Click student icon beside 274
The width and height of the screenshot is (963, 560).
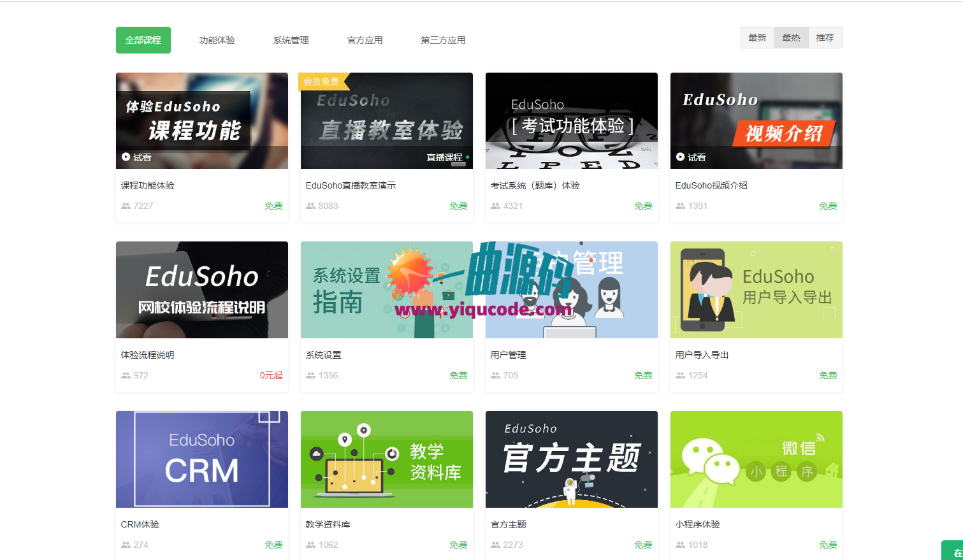(126, 545)
